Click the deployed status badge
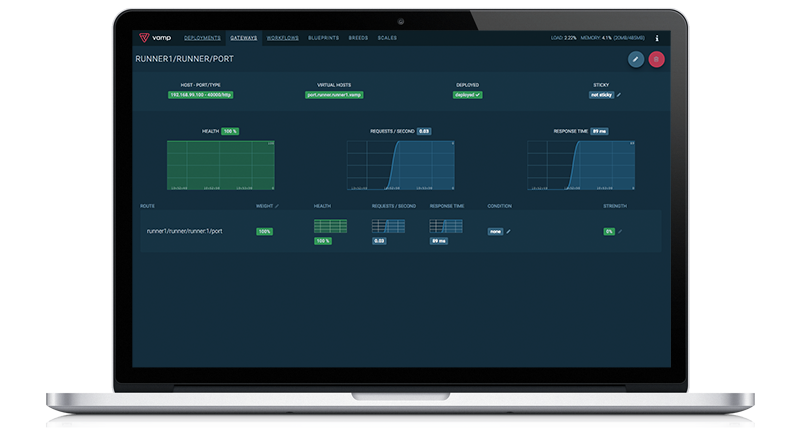 [x=467, y=95]
